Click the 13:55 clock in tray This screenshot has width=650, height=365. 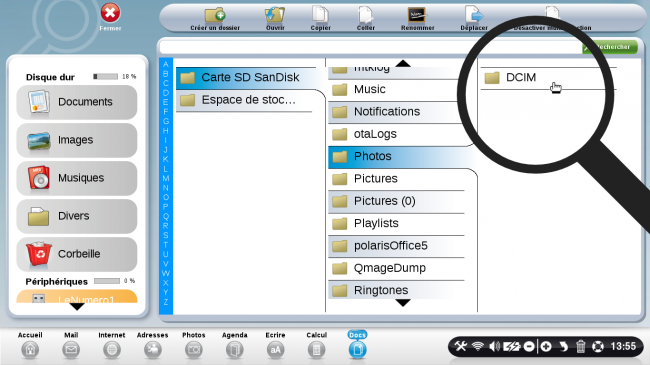[623, 346]
